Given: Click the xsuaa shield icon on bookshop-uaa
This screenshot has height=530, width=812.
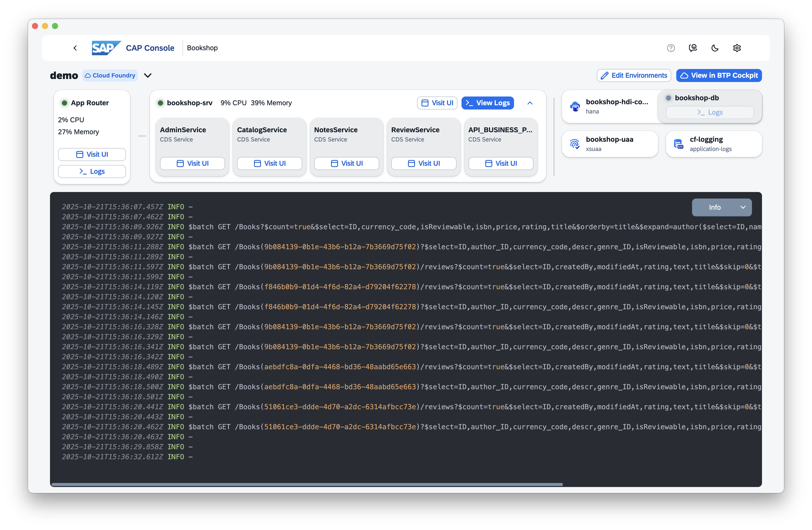Looking at the screenshot, I should (575, 144).
